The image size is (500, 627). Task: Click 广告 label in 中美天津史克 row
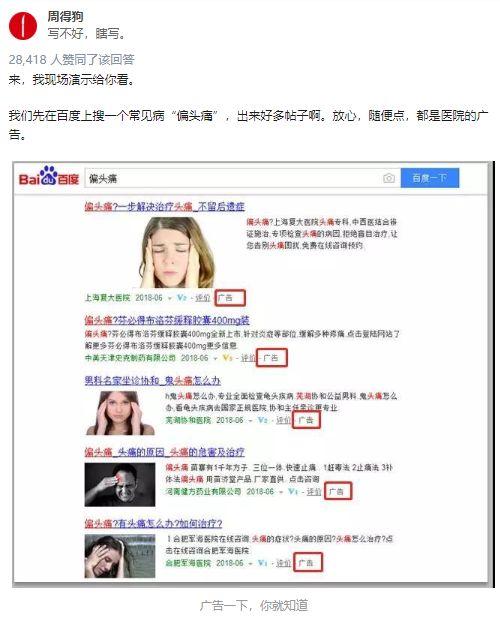pos(272,358)
